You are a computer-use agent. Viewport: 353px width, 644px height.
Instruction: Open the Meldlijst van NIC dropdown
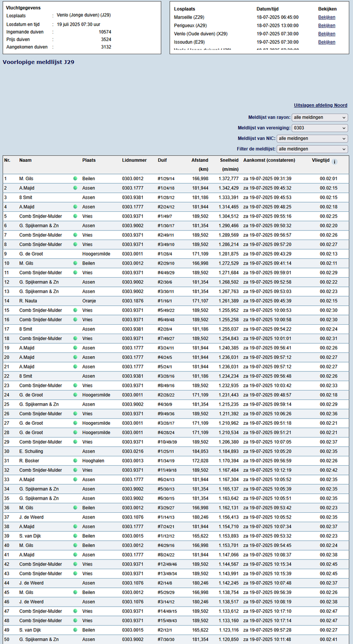[x=312, y=139]
